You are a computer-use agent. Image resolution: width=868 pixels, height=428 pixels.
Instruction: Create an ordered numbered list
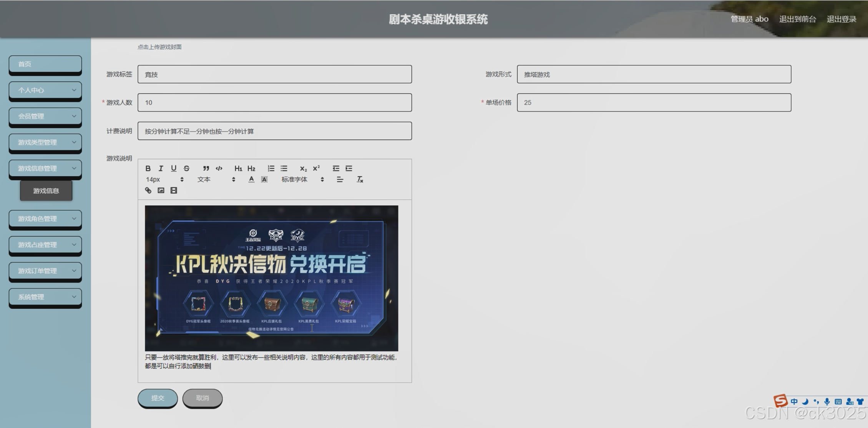point(271,168)
